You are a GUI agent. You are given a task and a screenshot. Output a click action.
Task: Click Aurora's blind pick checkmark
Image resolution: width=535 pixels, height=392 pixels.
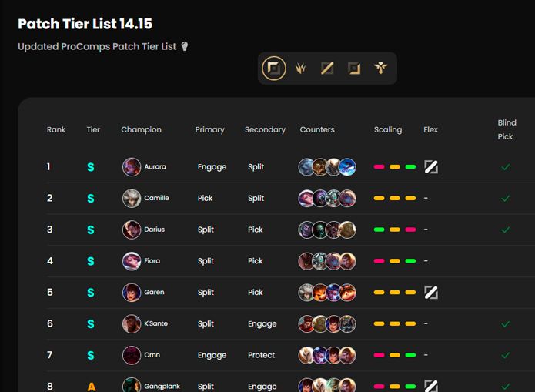pos(506,167)
